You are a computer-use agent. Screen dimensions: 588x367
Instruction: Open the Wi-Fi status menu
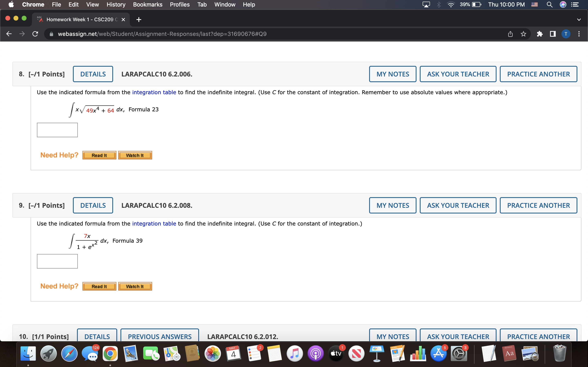(451, 4)
